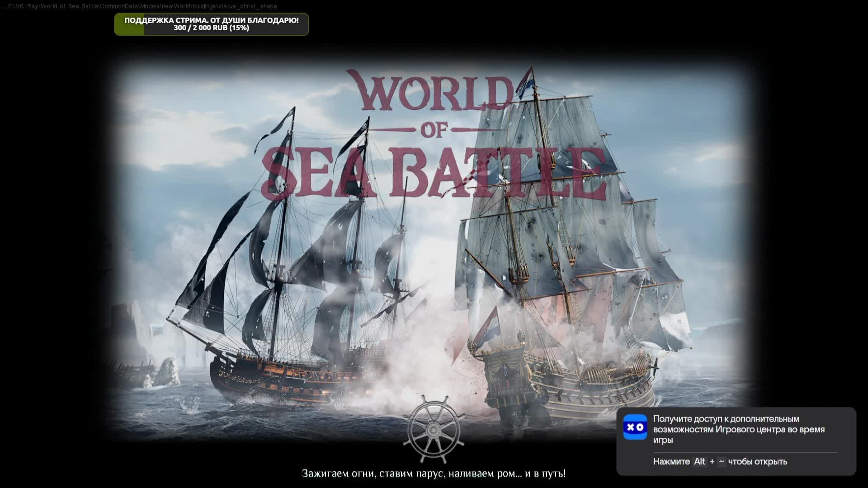Viewport: 868px width, 488px height.
Task: Click the blue VK Play Game Center XO icon
Action: tap(637, 427)
